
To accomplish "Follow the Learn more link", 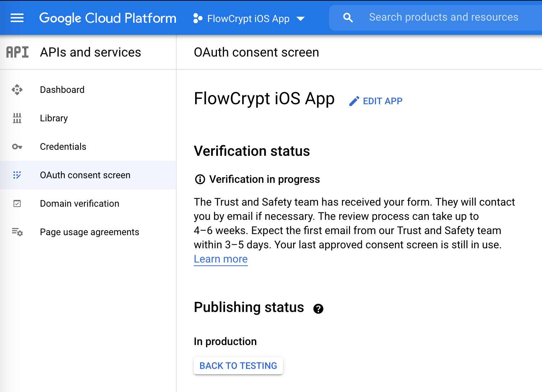I will pos(221,259).
